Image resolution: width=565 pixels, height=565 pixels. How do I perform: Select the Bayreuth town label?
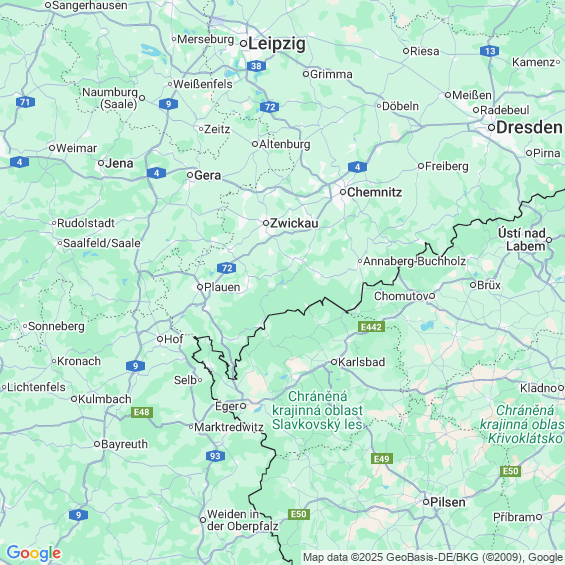pyautogui.click(x=124, y=444)
